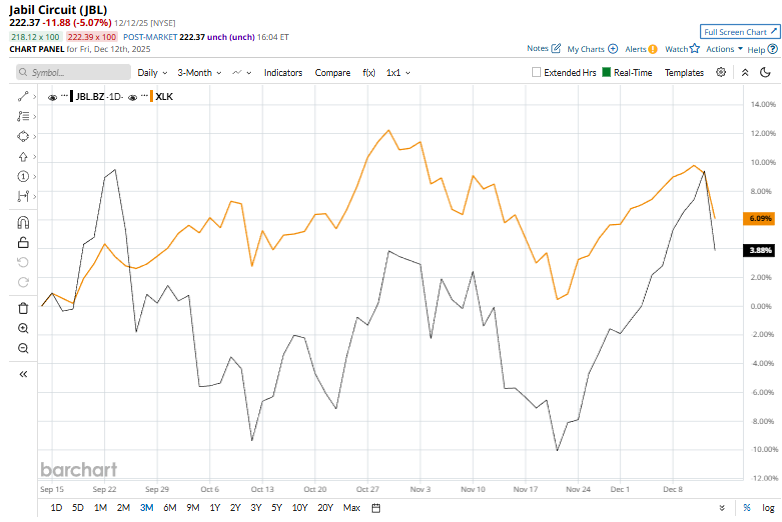Collapse the chart header with up chevrons
This screenshot has height=522, width=782.
pos(745,73)
